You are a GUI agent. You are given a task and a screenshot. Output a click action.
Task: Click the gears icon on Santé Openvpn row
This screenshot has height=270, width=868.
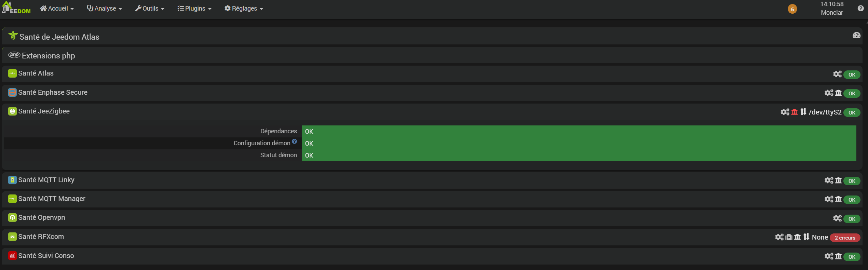(837, 218)
